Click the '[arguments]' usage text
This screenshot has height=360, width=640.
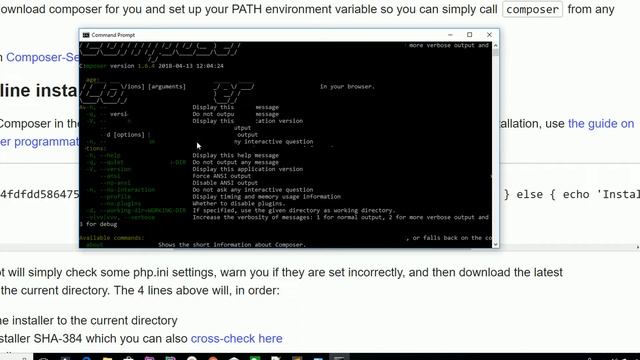tap(167, 87)
